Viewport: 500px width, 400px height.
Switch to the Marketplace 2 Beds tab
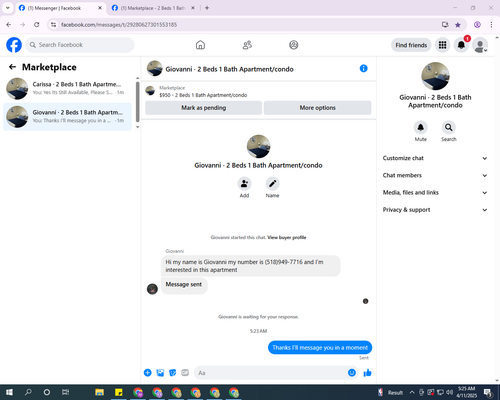tap(153, 8)
